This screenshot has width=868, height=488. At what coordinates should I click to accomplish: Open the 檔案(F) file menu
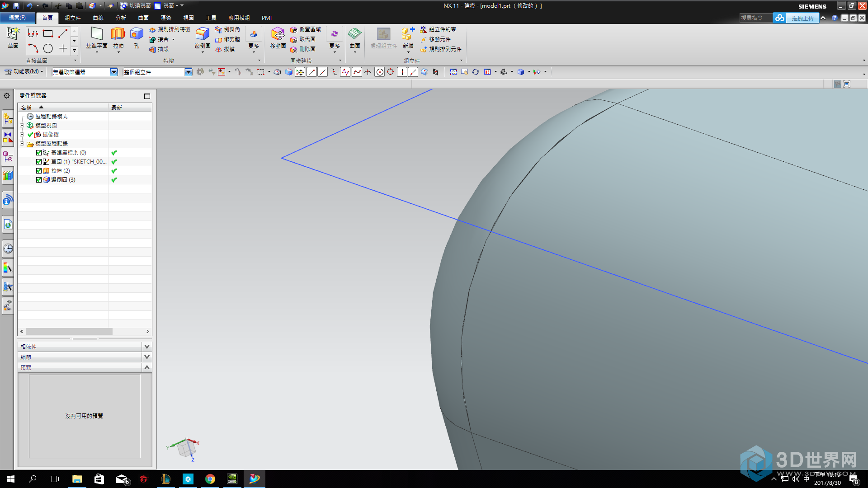[x=18, y=18]
